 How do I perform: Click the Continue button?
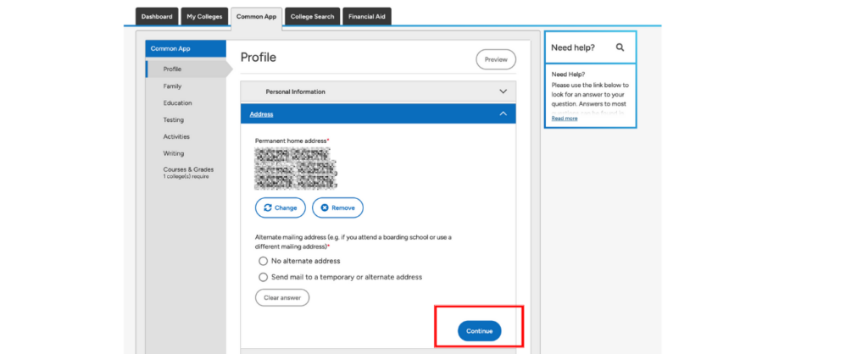(480, 331)
